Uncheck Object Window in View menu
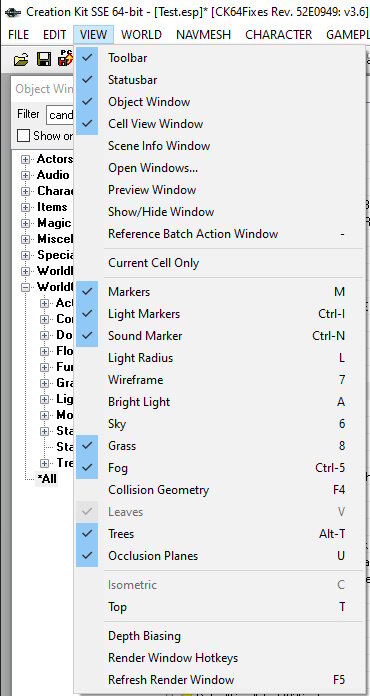 tap(220, 102)
